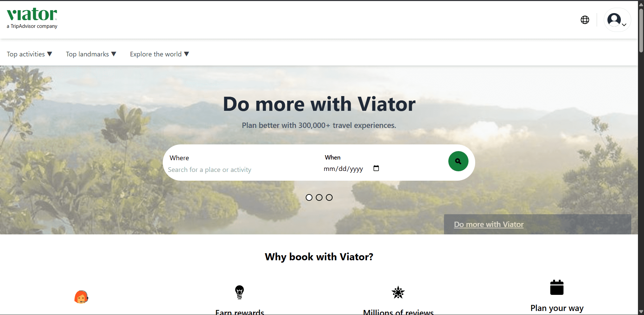
Task: Click the Plan your way heading
Action: [557, 308]
